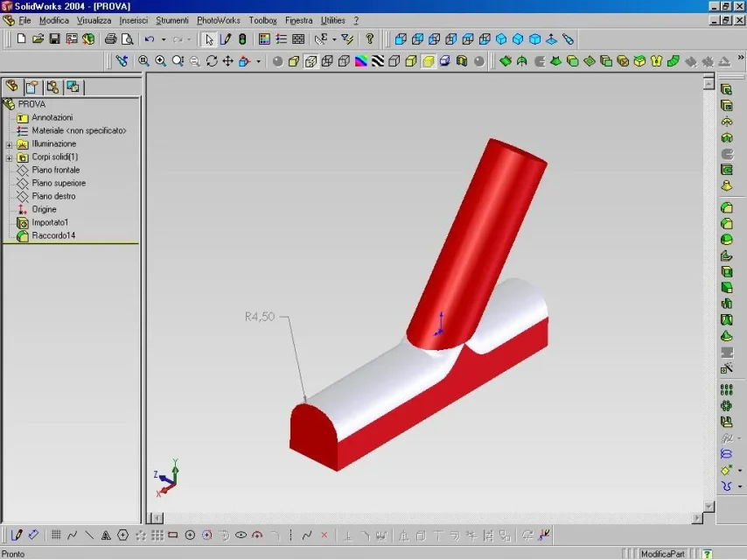Open the undo history dropdown arrow

[164, 39]
